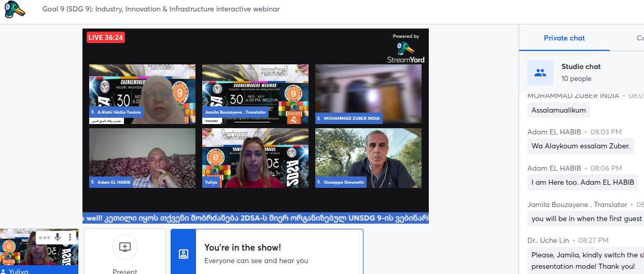The image size is (644, 274).
Task: Click audio level dots on Yuliya's thumbnail
Action: [45, 237]
